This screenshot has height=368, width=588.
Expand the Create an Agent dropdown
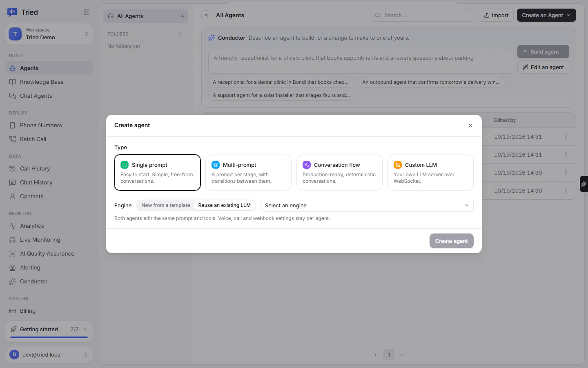point(546,15)
